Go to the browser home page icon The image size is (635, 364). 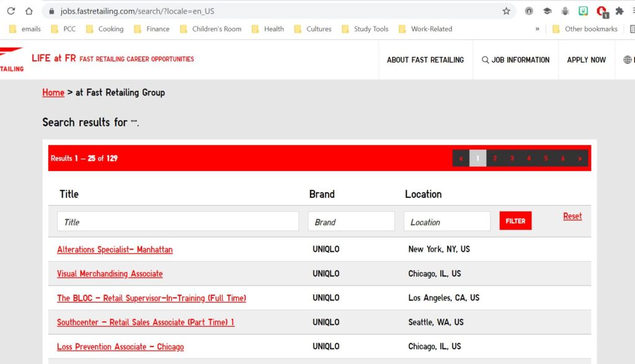(x=29, y=11)
